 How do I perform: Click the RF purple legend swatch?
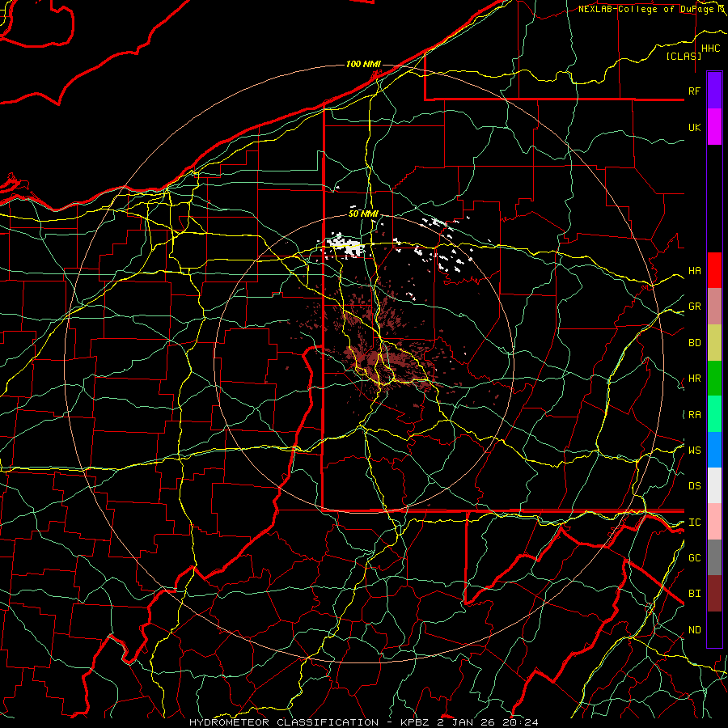pyautogui.click(x=714, y=91)
